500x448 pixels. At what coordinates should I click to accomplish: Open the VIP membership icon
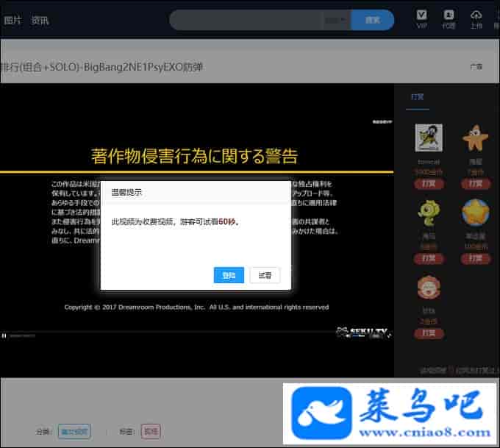[421, 15]
